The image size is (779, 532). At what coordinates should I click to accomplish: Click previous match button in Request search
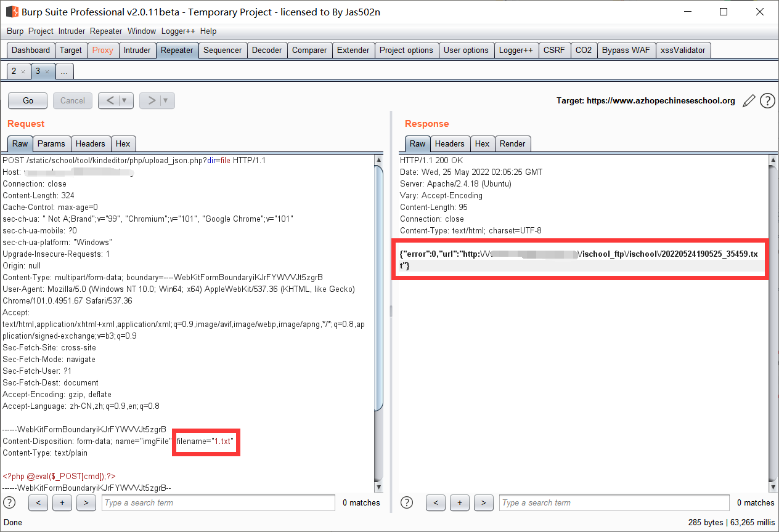coord(38,502)
